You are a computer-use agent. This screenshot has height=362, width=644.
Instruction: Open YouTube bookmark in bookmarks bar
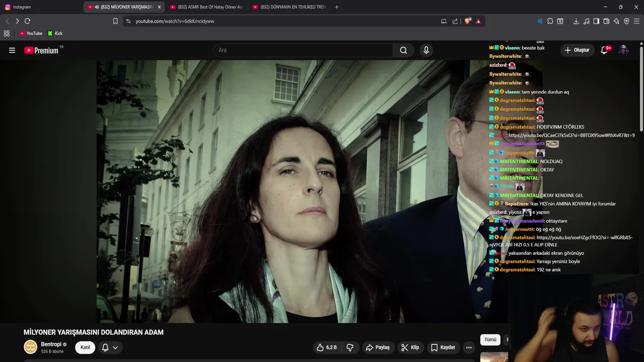[31, 33]
